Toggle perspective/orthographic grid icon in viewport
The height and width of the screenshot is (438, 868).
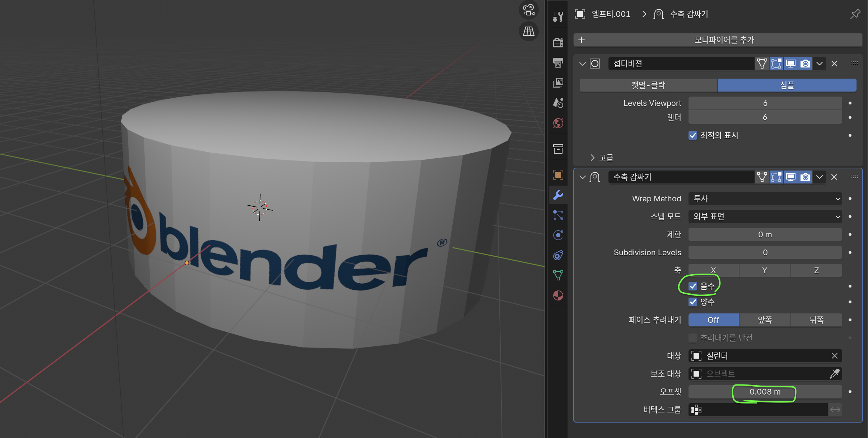coord(528,32)
